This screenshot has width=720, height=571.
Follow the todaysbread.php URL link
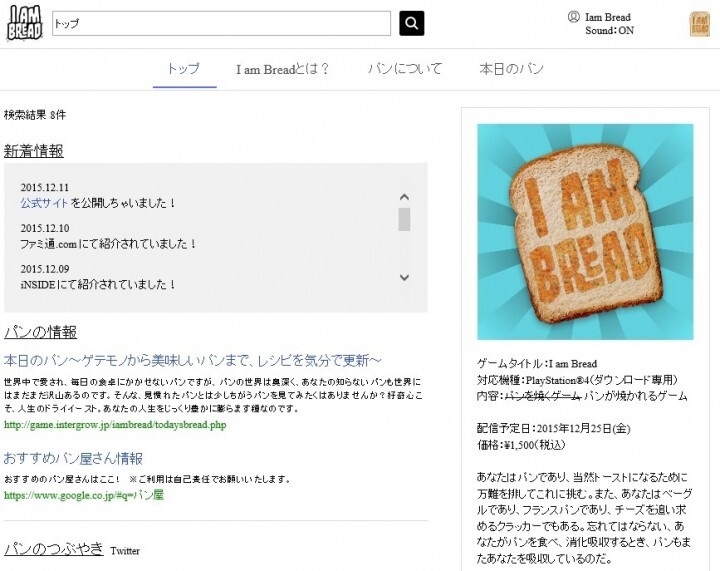click(x=115, y=425)
